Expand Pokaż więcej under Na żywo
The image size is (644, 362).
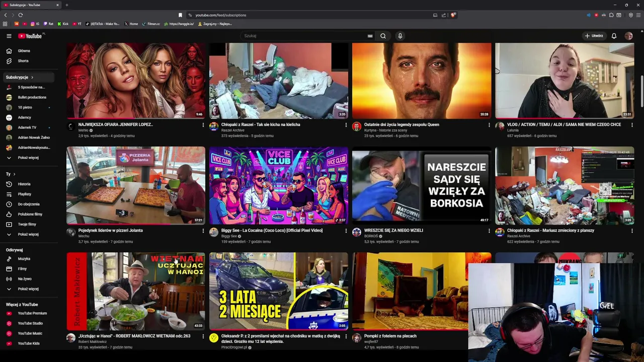pyautogui.click(x=28, y=289)
